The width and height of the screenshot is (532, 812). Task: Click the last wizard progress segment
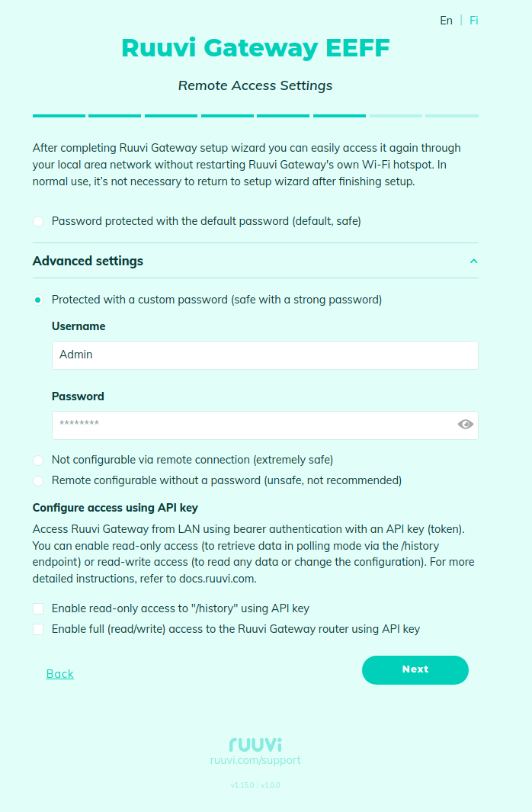pos(452,116)
